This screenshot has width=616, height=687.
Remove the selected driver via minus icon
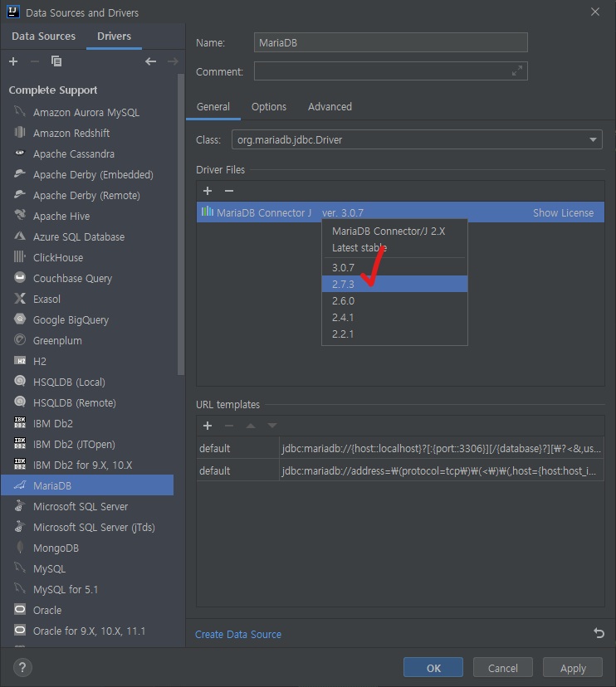35,61
